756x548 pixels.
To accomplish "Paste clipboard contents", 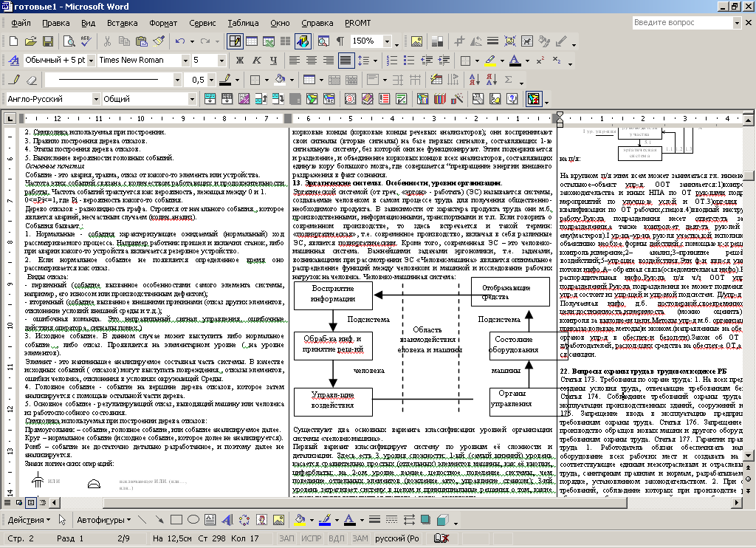I will tap(141, 41).
